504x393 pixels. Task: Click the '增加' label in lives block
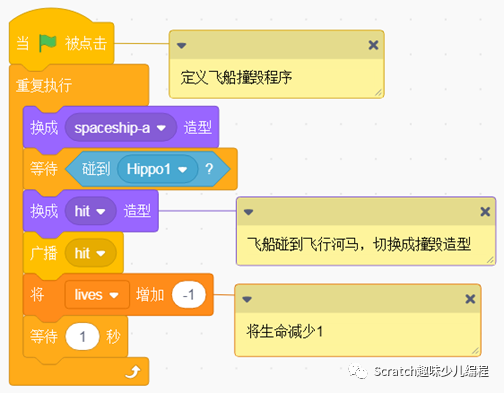tap(150, 295)
